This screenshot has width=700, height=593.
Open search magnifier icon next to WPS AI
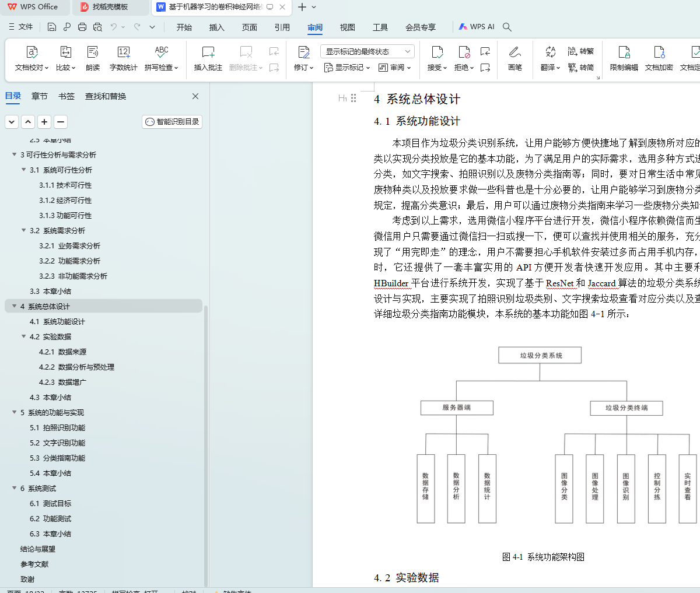(508, 27)
